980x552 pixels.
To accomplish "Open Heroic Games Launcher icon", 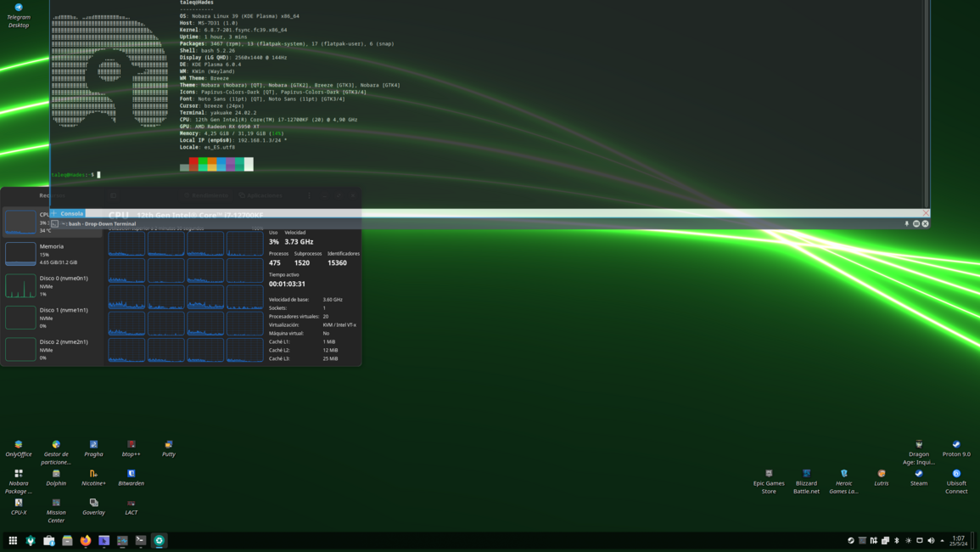I will pos(843,477).
